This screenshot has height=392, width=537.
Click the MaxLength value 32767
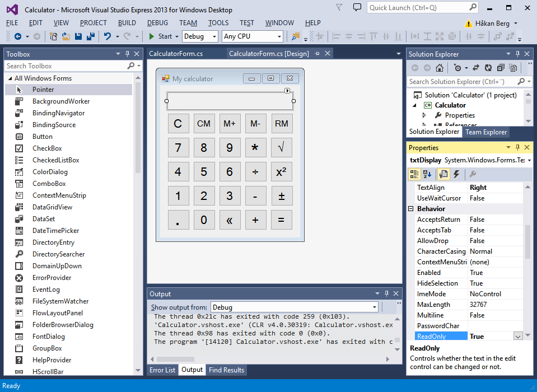point(478,304)
